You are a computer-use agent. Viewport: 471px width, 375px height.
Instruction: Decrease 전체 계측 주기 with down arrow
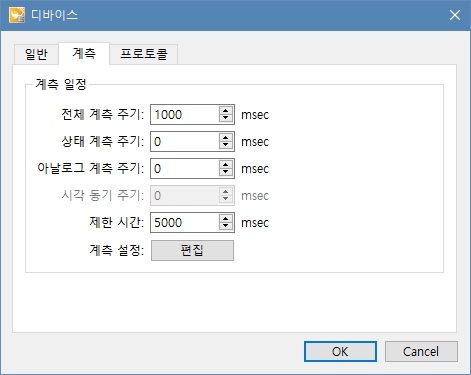pyautogui.click(x=226, y=118)
